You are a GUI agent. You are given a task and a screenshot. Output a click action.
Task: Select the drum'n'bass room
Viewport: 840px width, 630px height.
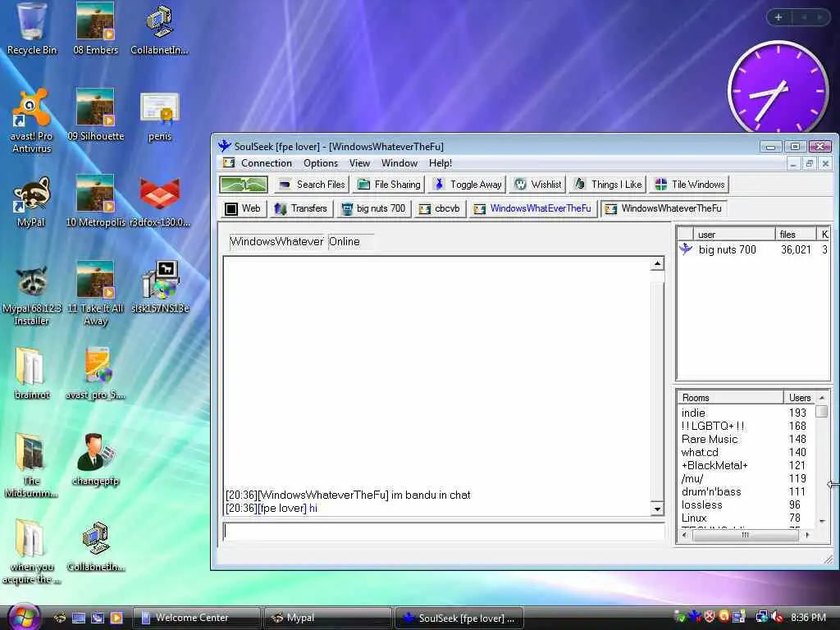[745, 492]
